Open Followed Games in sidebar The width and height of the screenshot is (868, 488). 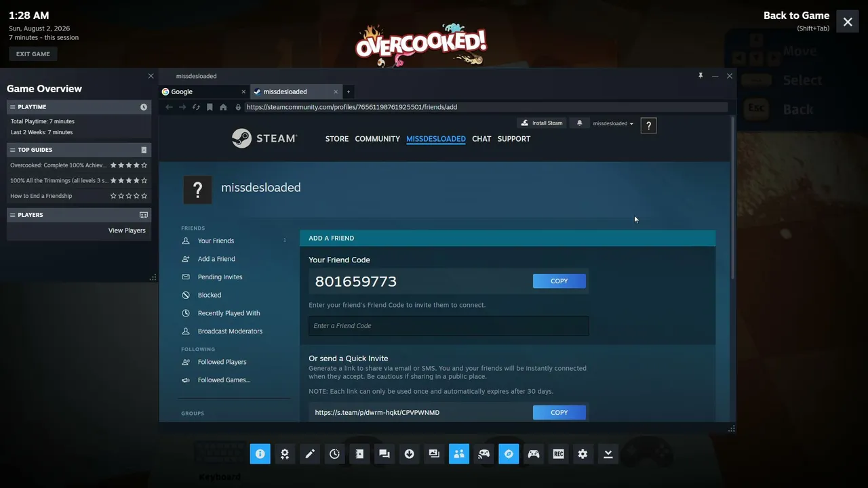224,380
